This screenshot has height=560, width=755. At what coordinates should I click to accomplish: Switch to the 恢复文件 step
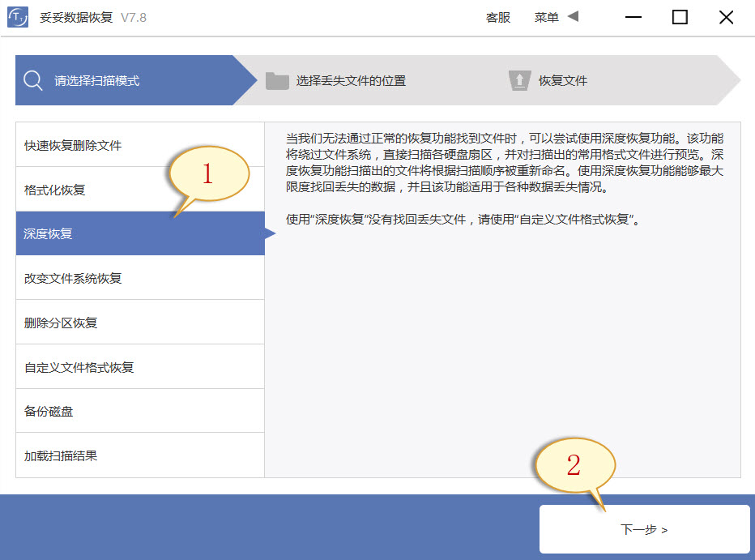point(562,79)
